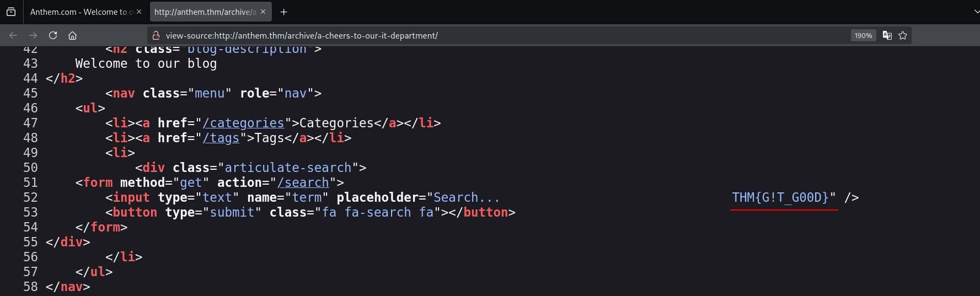Image resolution: width=980 pixels, height=296 pixels.
Task: Close the anthem.thm archive tab
Action: click(263, 12)
